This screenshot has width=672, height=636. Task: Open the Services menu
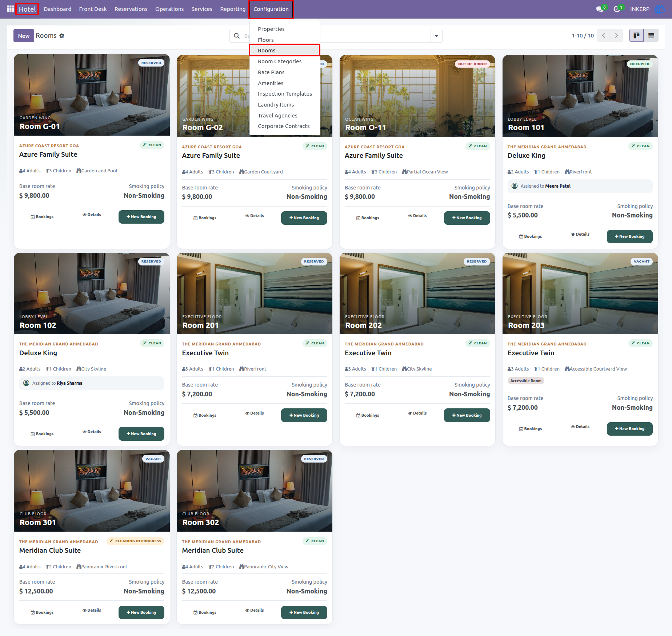click(202, 9)
